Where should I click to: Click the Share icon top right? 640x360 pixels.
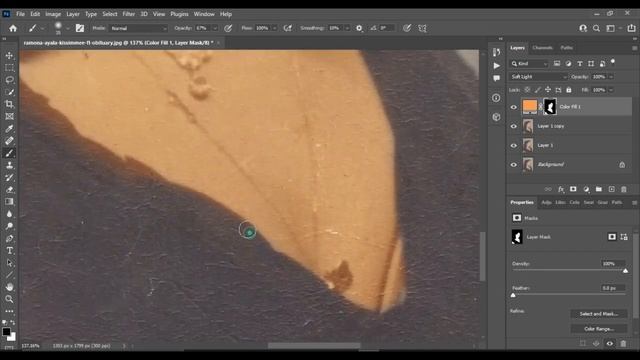[631, 28]
